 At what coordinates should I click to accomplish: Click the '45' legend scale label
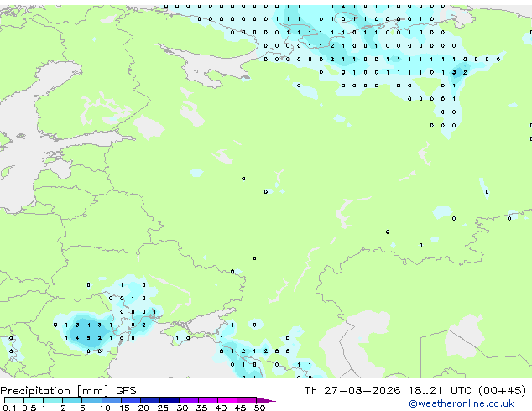coord(240,408)
